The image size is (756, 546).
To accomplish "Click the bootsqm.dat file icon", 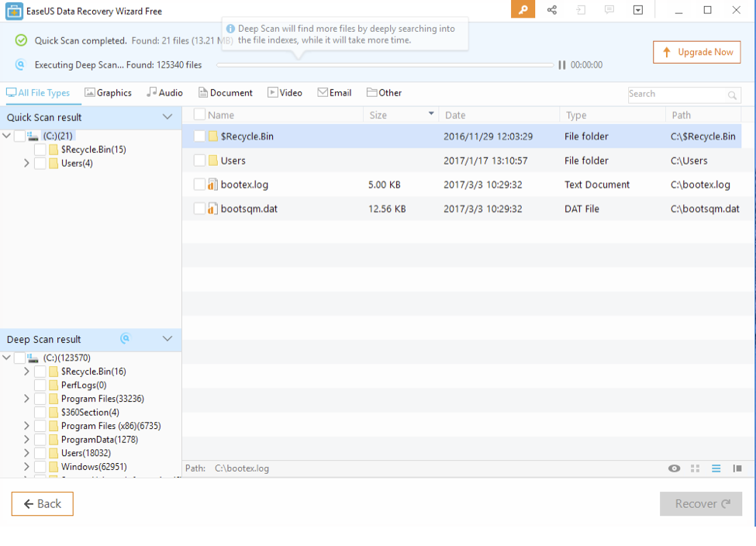I will [212, 209].
